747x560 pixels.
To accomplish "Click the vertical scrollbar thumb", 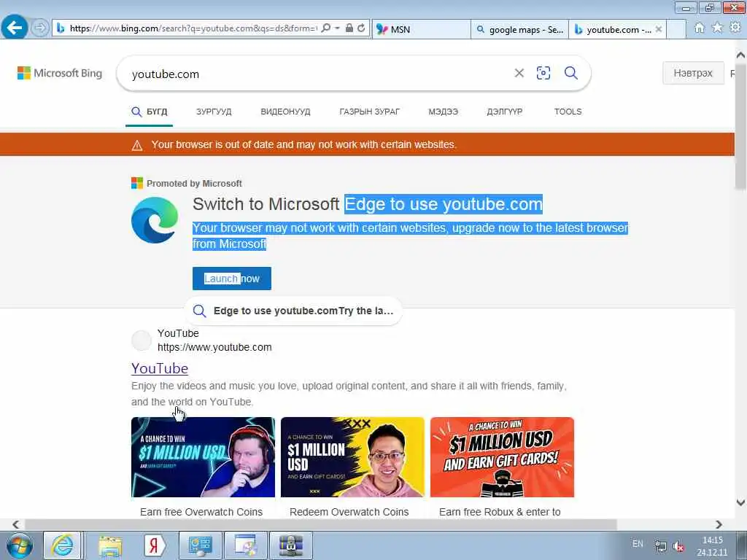I will point(740,126).
